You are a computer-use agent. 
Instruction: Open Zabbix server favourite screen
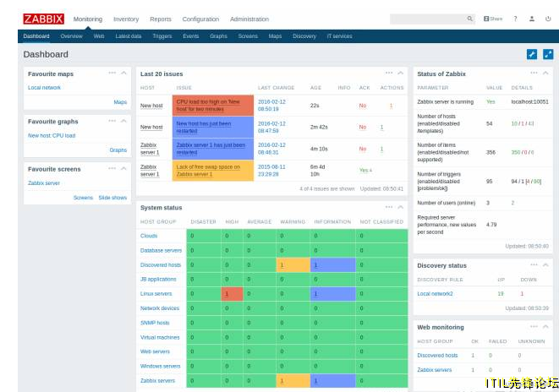tap(44, 183)
